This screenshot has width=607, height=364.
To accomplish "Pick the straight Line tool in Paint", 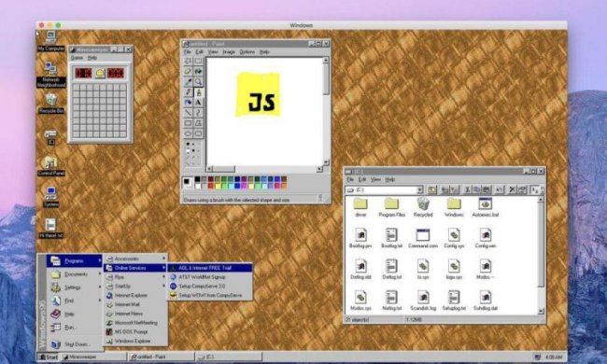I will (x=188, y=113).
